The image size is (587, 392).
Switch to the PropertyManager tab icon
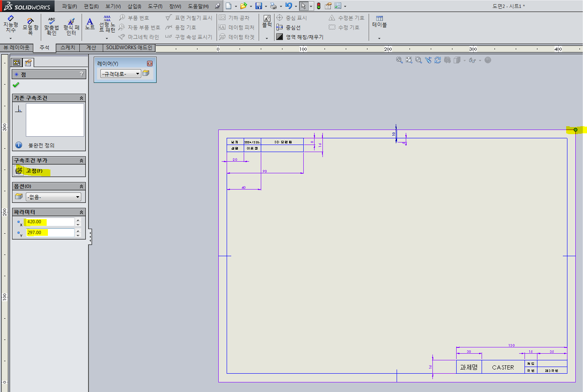[x=28, y=63]
